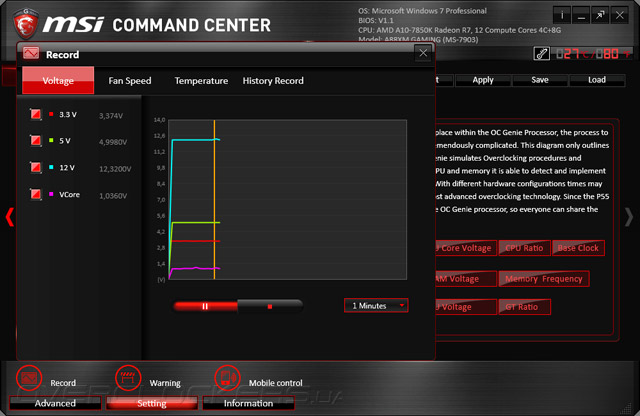Click the red 3.3 V color square

click(x=51, y=114)
